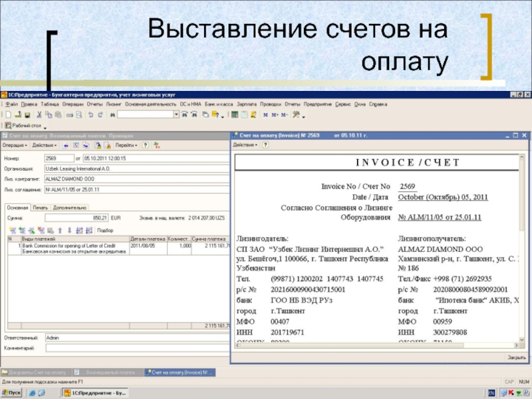This screenshot has width=532, height=399.
Task: Click the Детали платежа column header
Action: pyautogui.click(x=148, y=239)
